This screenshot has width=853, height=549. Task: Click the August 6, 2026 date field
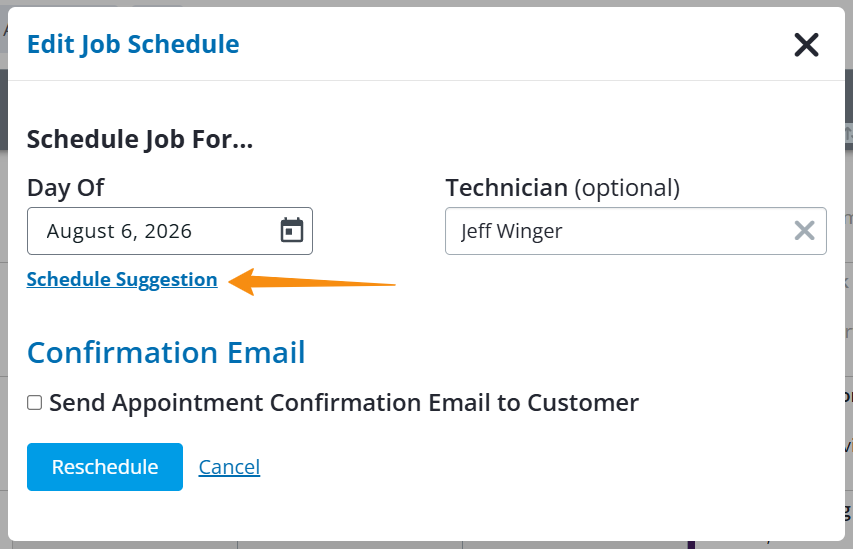(170, 231)
